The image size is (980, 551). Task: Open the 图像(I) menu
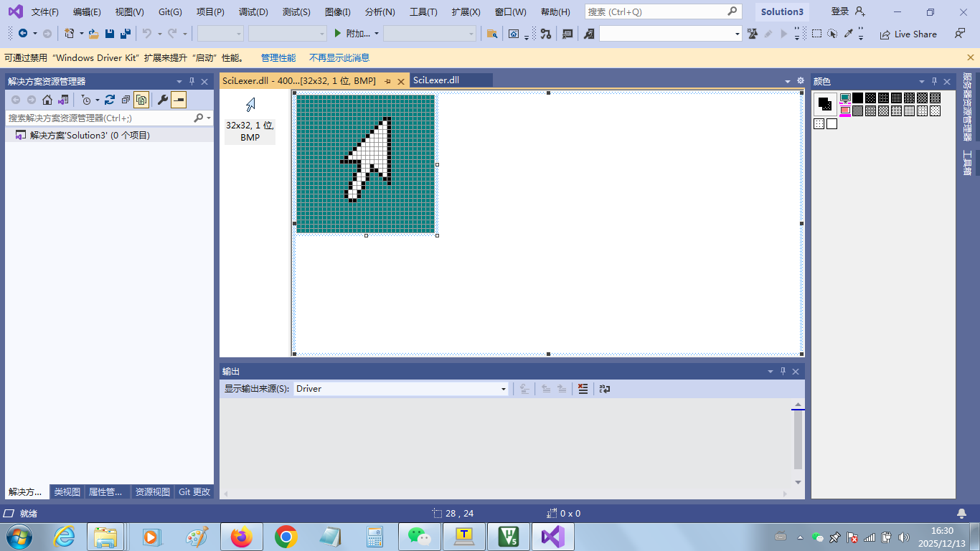coord(337,12)
